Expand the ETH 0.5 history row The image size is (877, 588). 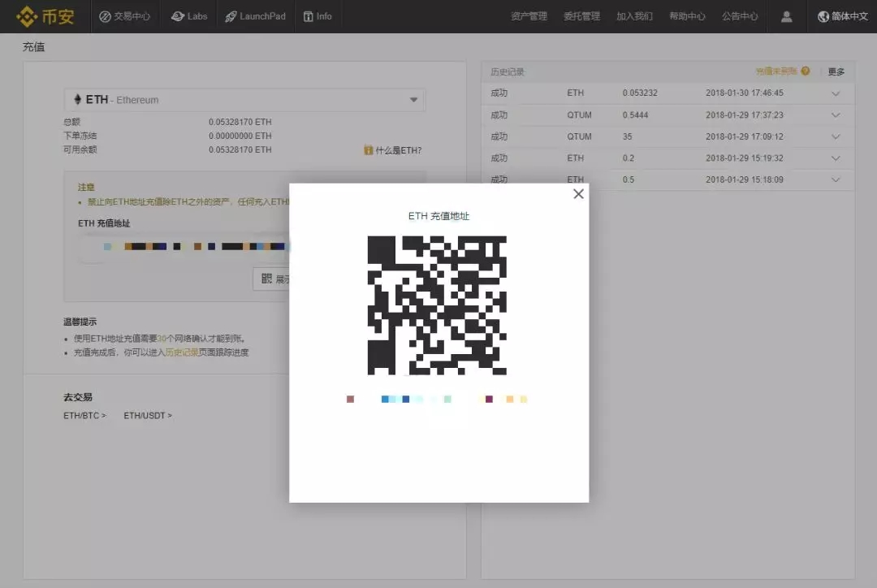point(836,179)
